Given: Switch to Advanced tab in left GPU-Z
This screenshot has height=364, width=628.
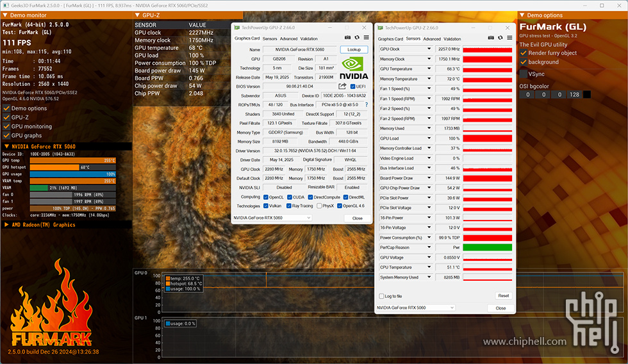Looking at the screenshot, I should click(288, 39).
